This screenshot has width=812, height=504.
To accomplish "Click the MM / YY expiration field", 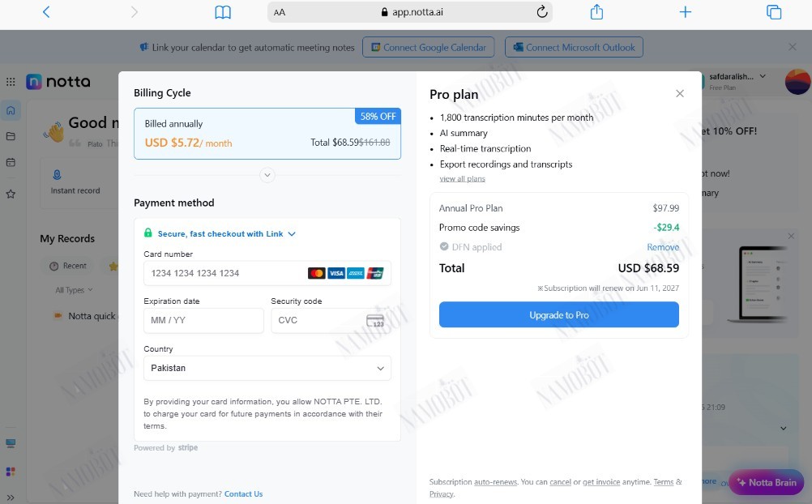I will [x=203, y=321].
